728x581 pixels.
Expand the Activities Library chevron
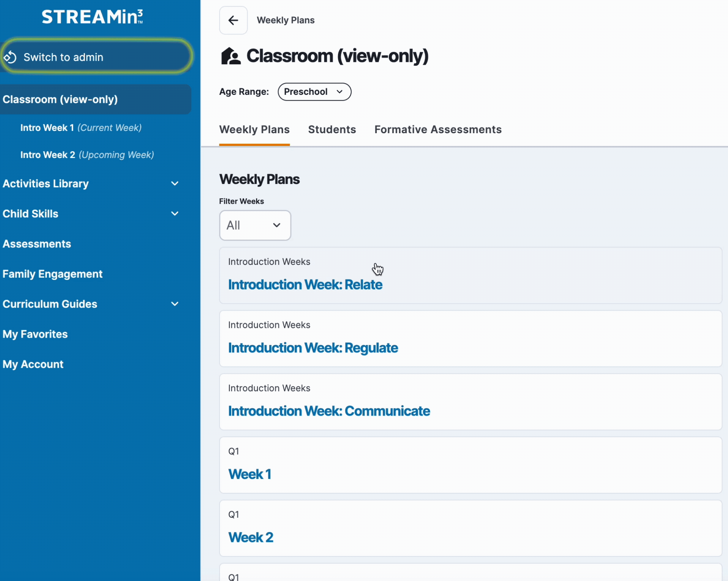pos(175,184)
